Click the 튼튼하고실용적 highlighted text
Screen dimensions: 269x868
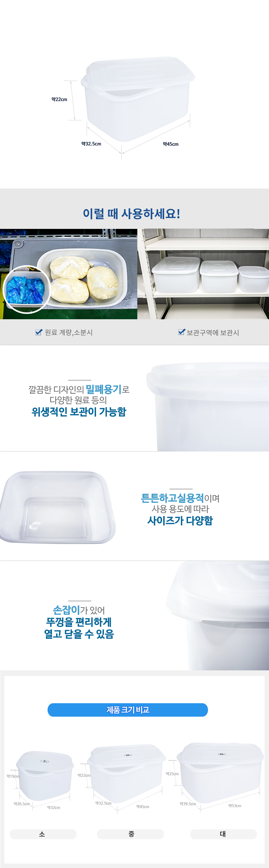point(172,498)
